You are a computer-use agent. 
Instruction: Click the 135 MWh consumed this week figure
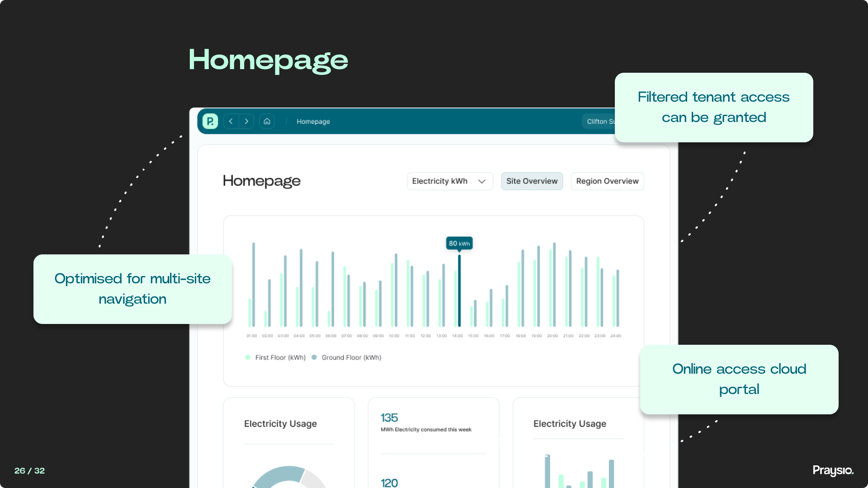pyautogui.click(x=389, y=418)
